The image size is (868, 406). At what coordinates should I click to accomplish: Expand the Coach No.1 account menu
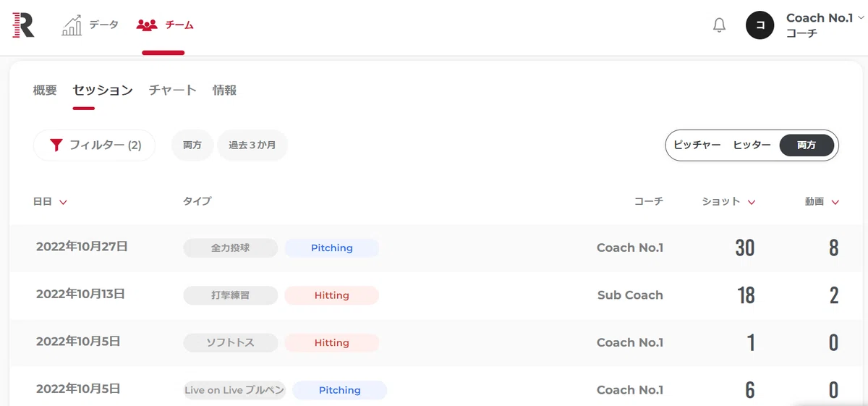[861, 18]
